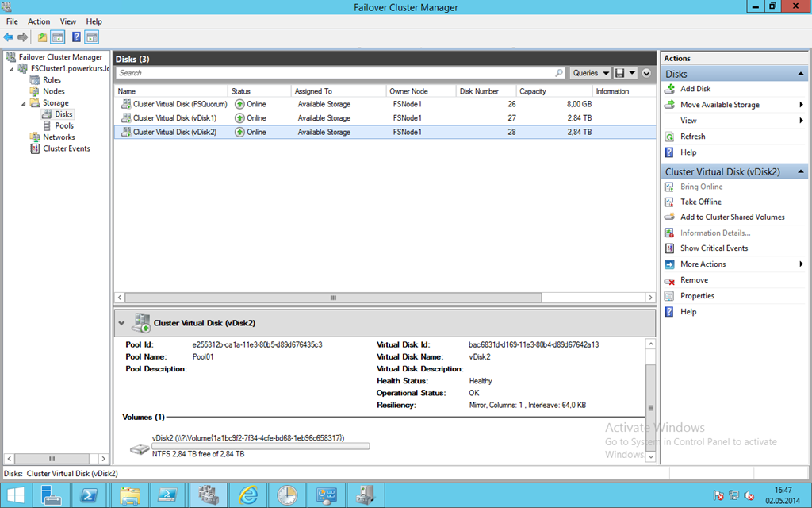Expand the Move Available Storage submenu arrow
The height and width of the screenshot is (508, 812).
(x=801, y=105)
